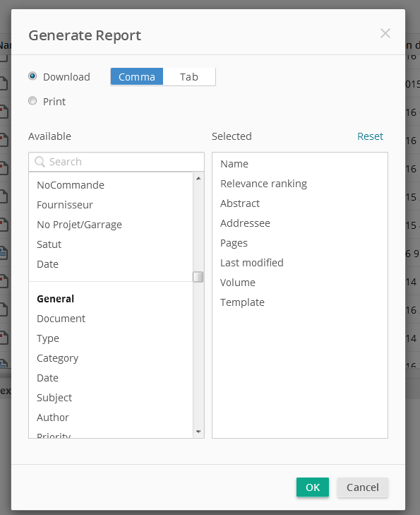Select the Download radio button

32,76
